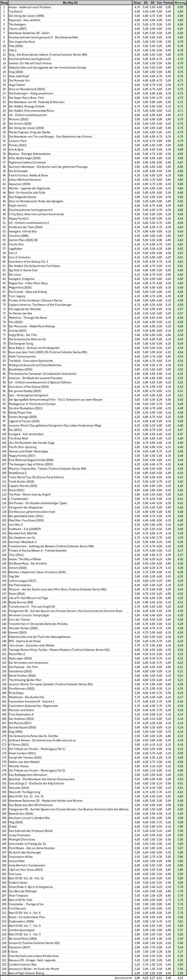The height and width of the screenshot is (980, 187).
Task: Click Green Lantern (2011) title
Action: (x=22, y=753)
